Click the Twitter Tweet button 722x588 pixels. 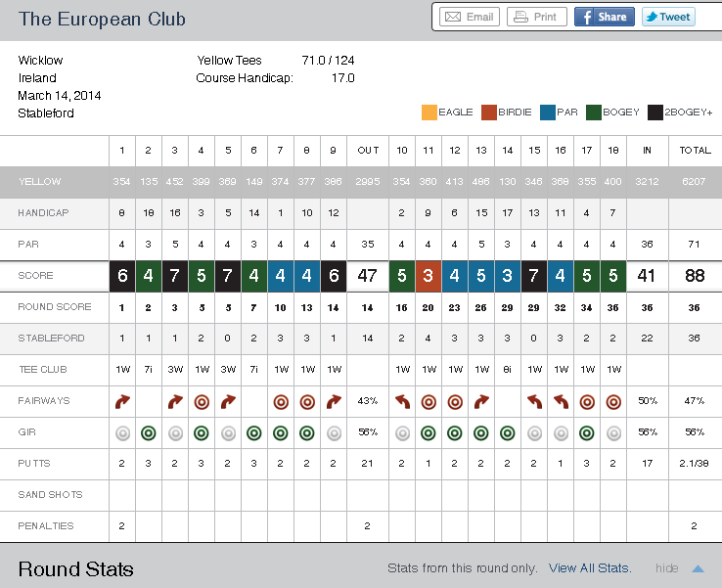coord(666,17)
